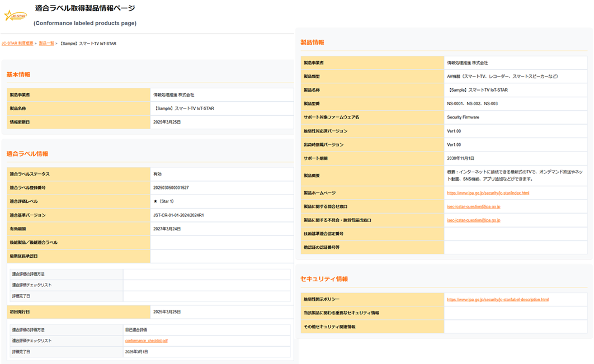Viewport: 594px width, 364px height.
Task: Click the セキュリティ情報 section heading
Action: (x=324, y=279)
